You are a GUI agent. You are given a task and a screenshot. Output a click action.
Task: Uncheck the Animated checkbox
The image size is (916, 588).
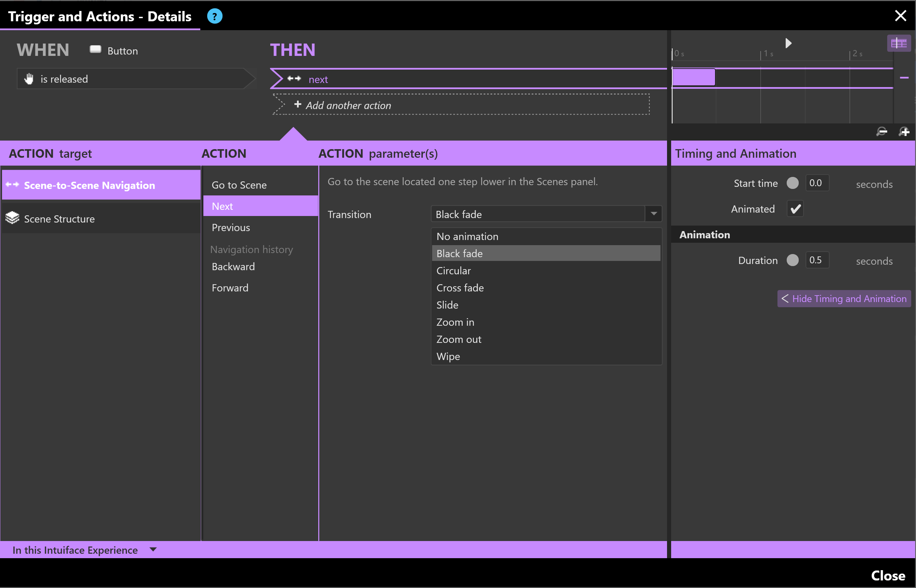pyautogui.click(x=795, y=209)
